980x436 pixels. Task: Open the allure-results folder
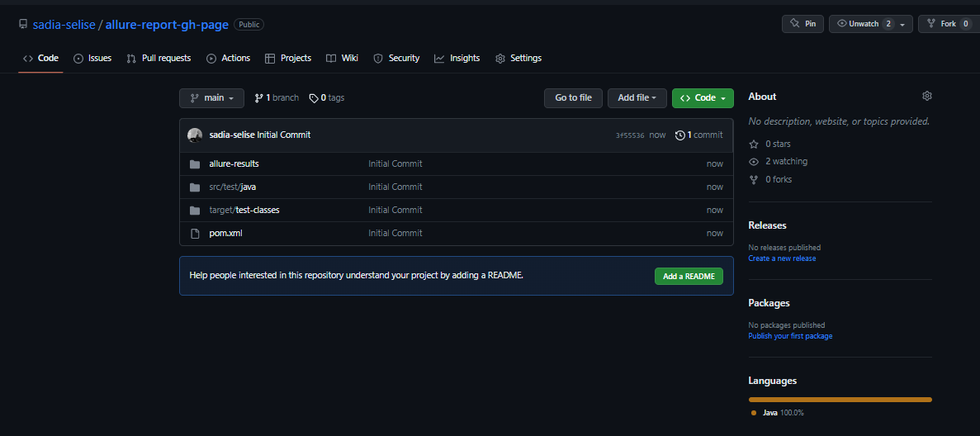234,163
